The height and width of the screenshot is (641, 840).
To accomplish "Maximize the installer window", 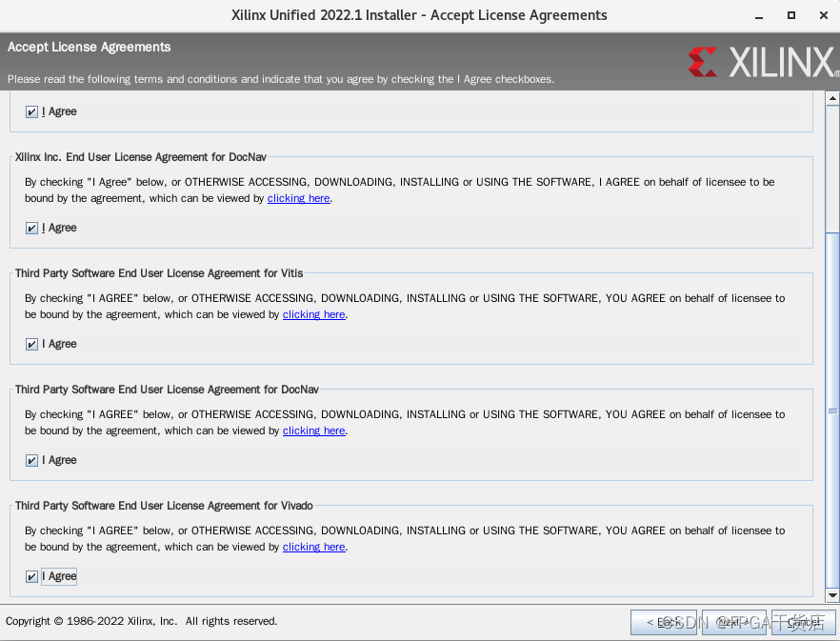I will [x=791, y=15].
